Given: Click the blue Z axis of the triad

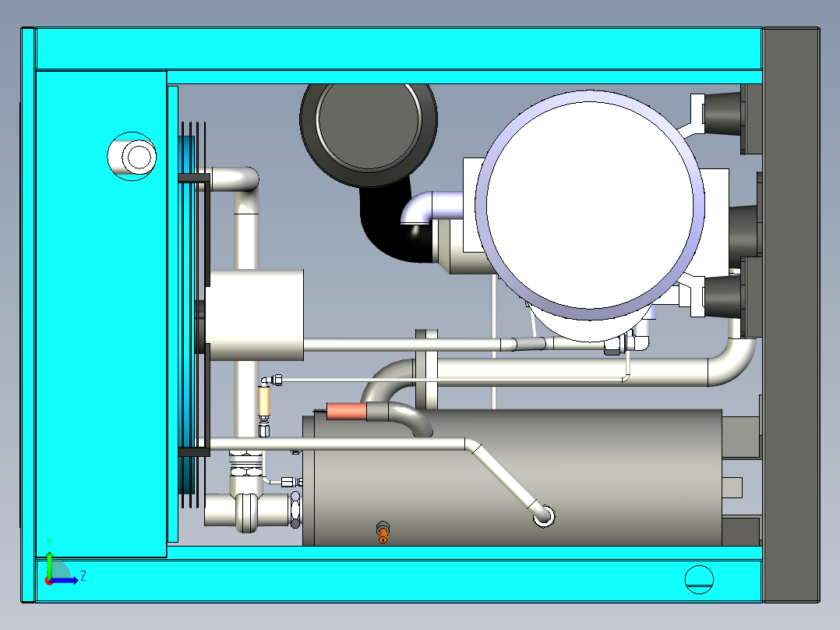Looking at the screenshot, I should coord(64,581).
